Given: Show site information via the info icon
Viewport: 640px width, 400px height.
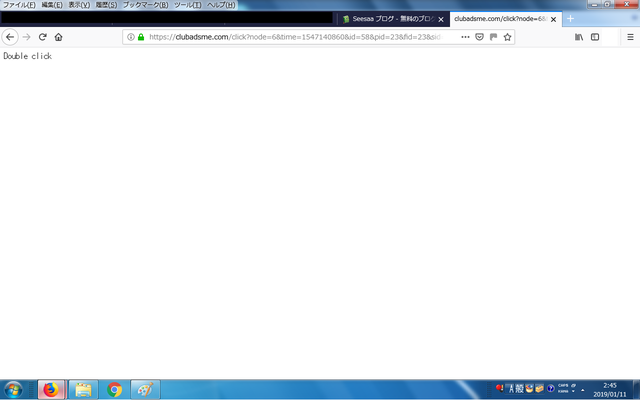Looking at the screenshot, I should tap(131, 37).
